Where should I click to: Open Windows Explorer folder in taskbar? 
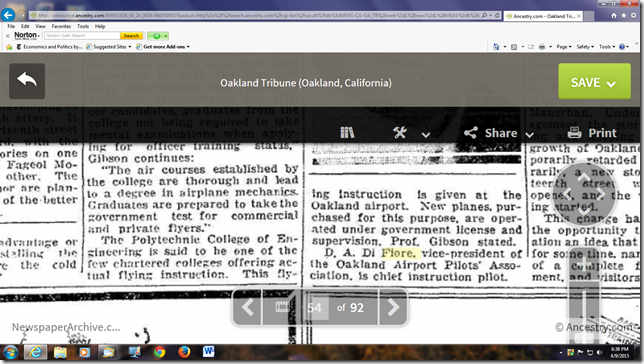[60, 352]
